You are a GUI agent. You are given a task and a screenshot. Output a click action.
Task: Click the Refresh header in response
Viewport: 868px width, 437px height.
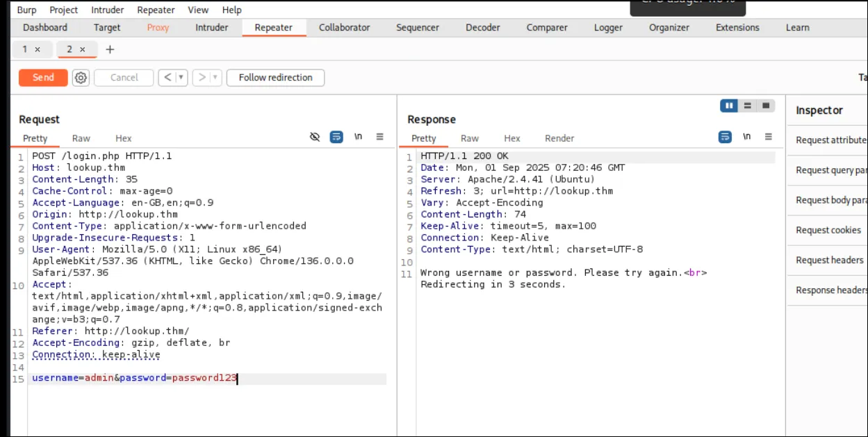[x=516, y=191]
